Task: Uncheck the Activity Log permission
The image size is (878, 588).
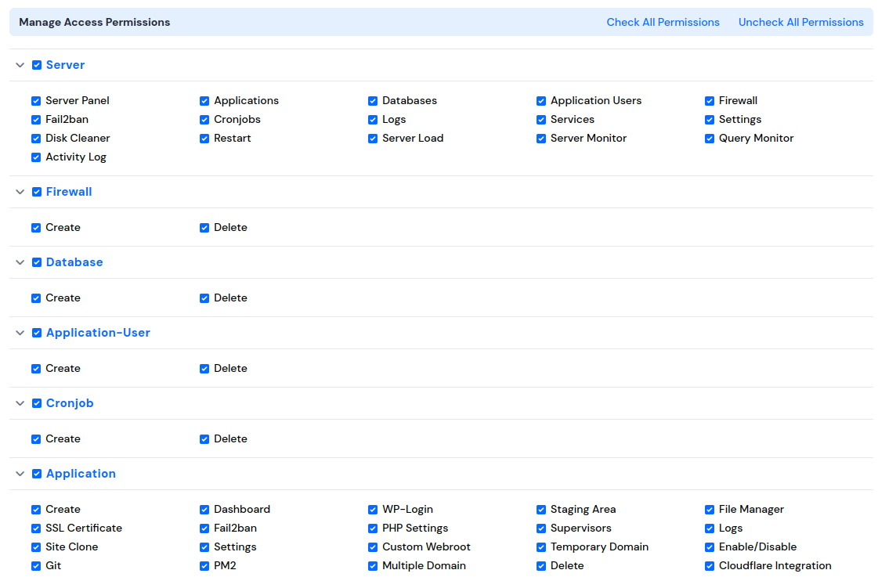Action: pyautogui.click(x=36, y=157)
